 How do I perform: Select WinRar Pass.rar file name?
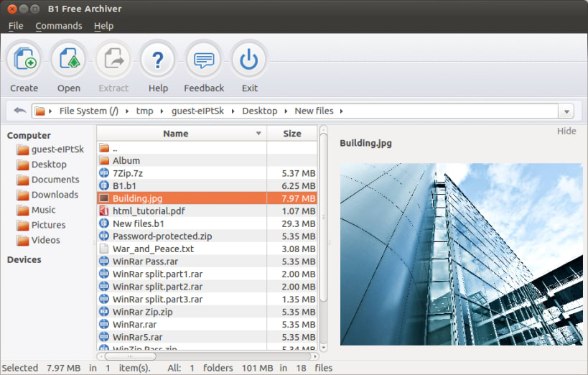click(145, 261)
